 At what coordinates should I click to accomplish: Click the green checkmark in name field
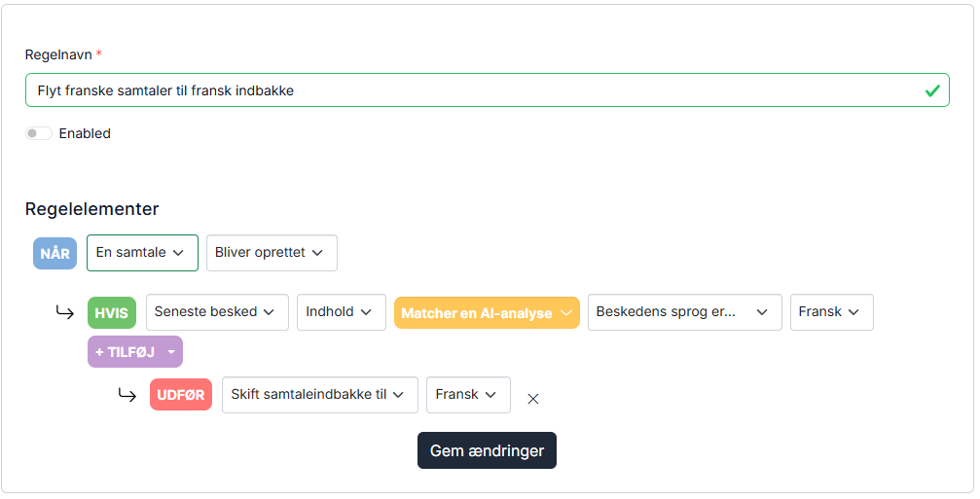point(932,91)
